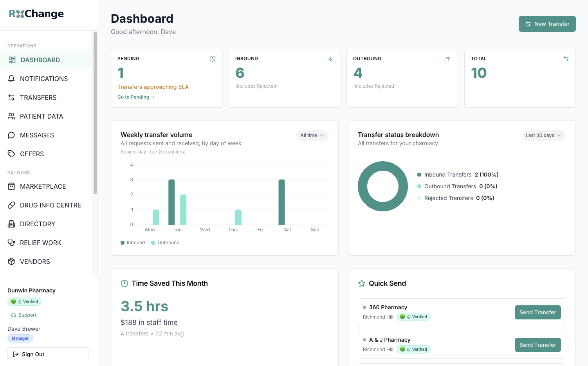The height and width of the screenshot is (366, 588).
Task: Click the Dashboard grid icon in sidebar
Action: (x=12, y=60)
